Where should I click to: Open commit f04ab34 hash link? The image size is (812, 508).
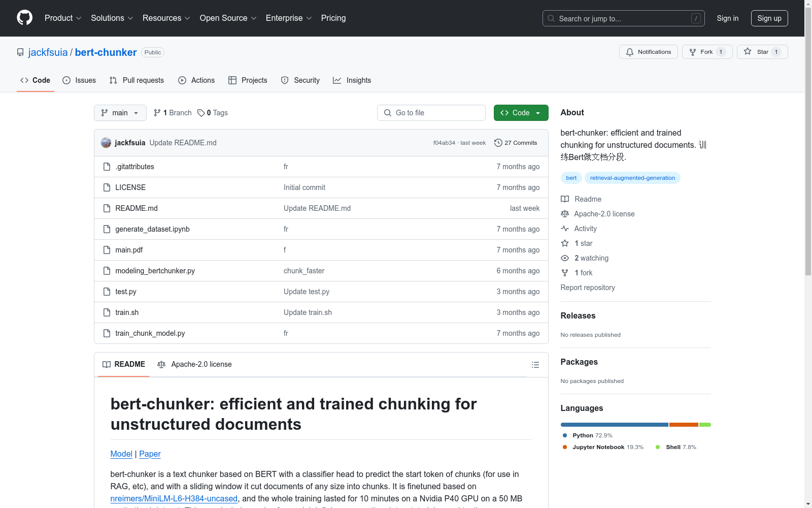coord(444,143)
